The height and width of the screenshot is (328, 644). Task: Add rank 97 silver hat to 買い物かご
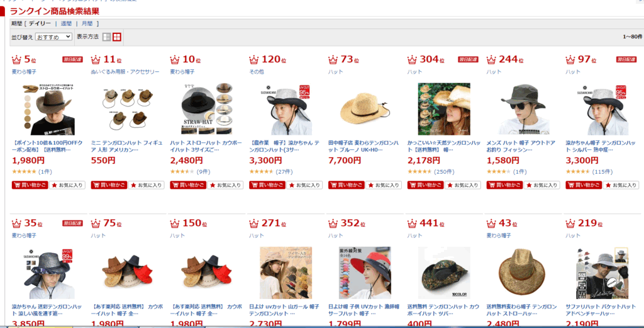click(x=584, y=185)
